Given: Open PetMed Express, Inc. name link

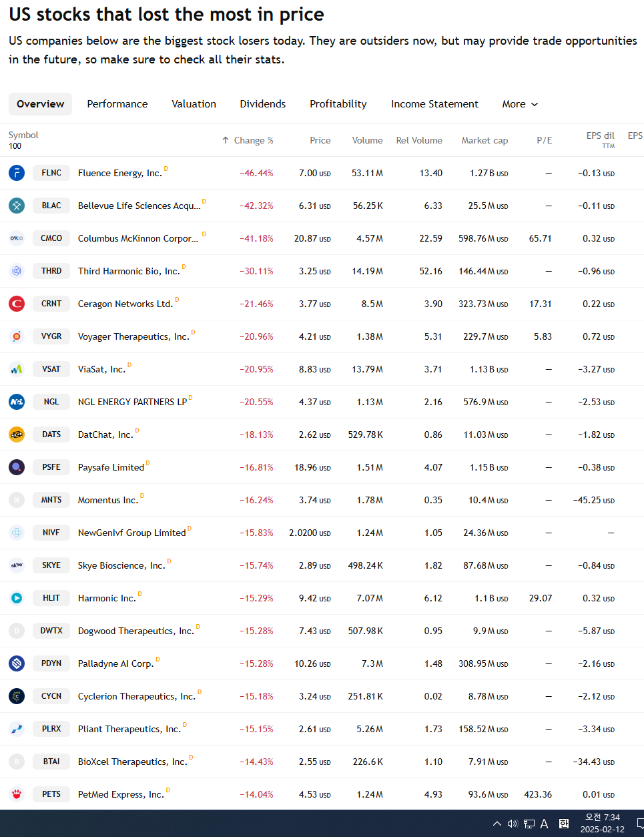Looking at the screenshot, I should point(121,795).
